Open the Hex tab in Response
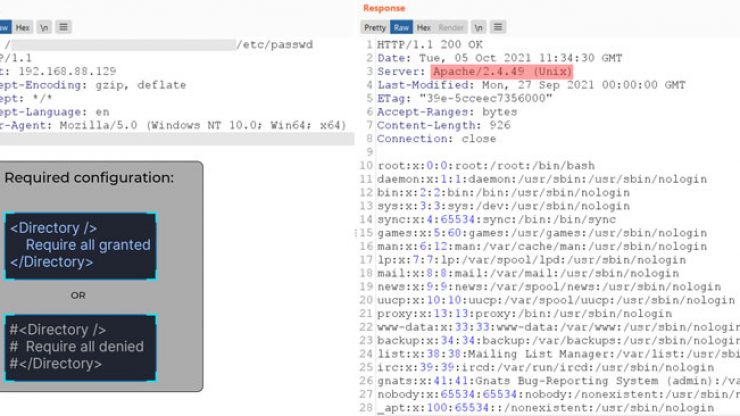Image resolution: width=740 pixels, height=416 pixels. [423, 27]
